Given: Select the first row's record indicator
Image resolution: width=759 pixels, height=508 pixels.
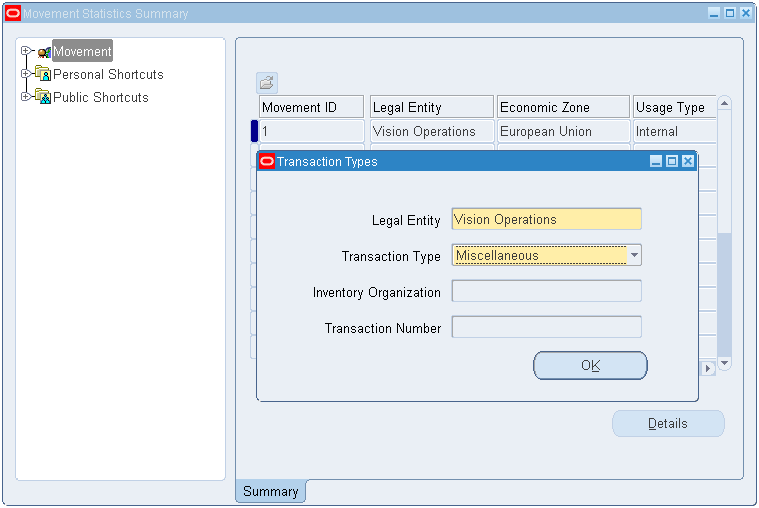Looking at the screenshot, I should (x=254, y=131).
